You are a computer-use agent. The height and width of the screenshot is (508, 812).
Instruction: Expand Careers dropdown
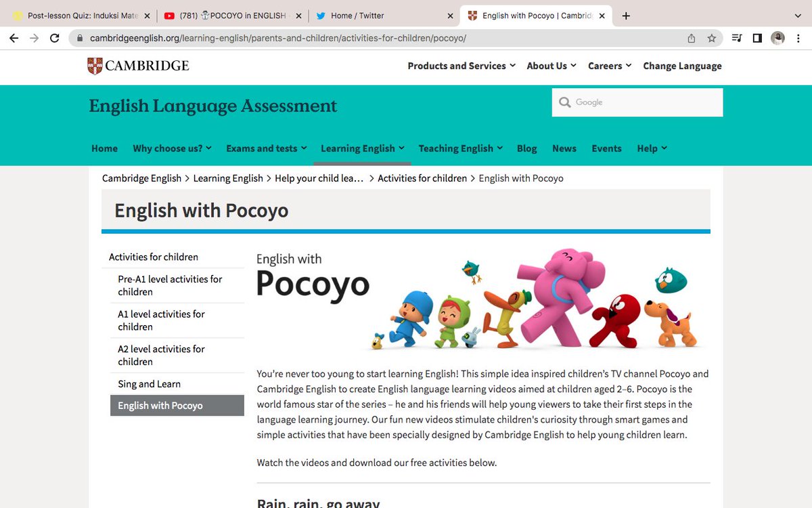click(x=610, y=66)
